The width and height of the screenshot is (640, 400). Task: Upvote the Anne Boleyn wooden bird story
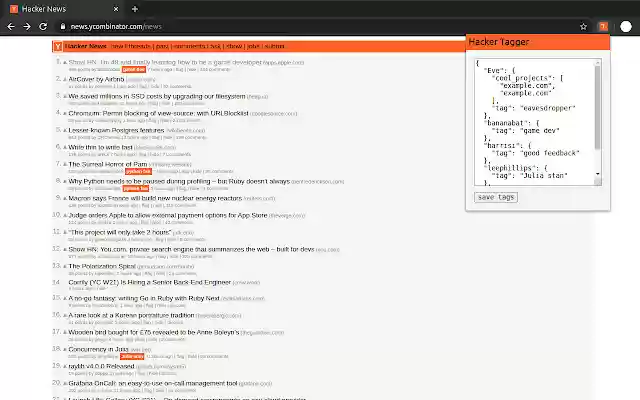point(65,333)
